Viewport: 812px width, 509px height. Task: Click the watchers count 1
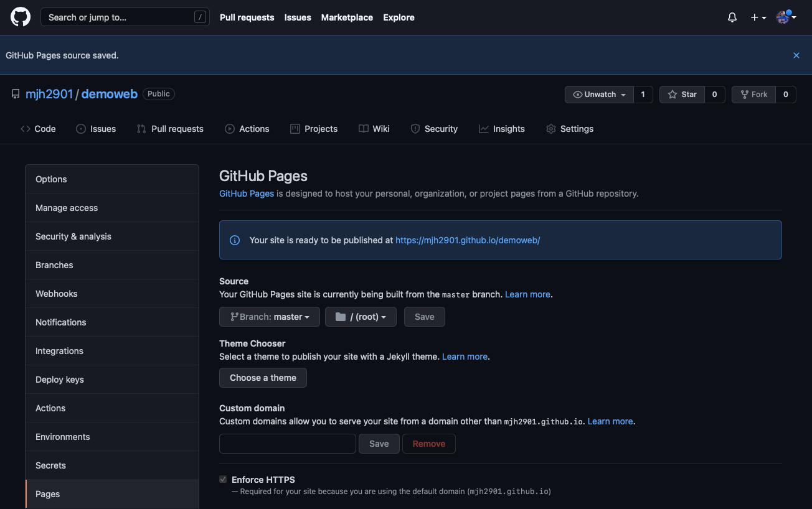point(643,95)
